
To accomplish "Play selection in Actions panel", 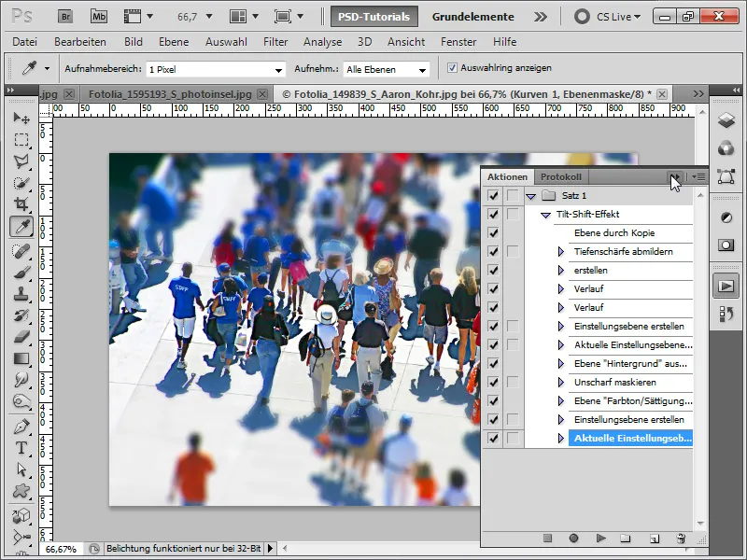I will [x=600, y=539].
